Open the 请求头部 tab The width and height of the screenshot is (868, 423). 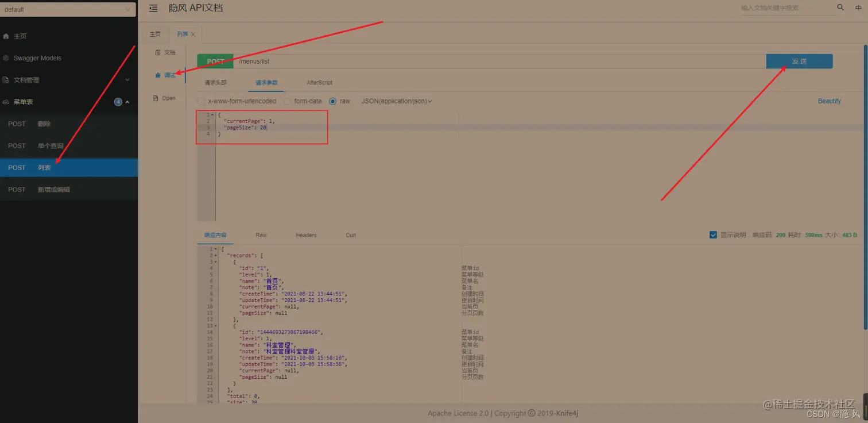pyautogui.click(x=215, y=83)
